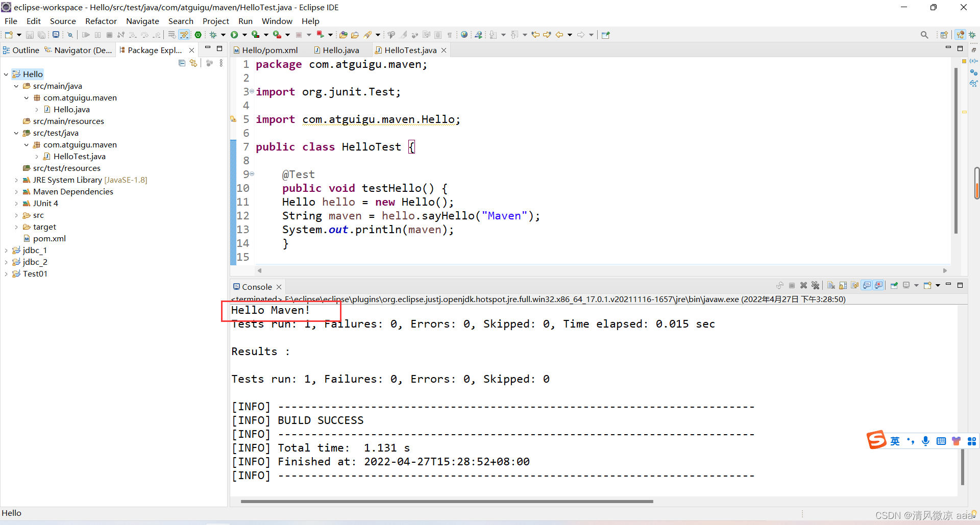Toggle Scroll Lock in the Console toolbar
The width and height of the screenshot is (980, 525).
coord(843,285)
